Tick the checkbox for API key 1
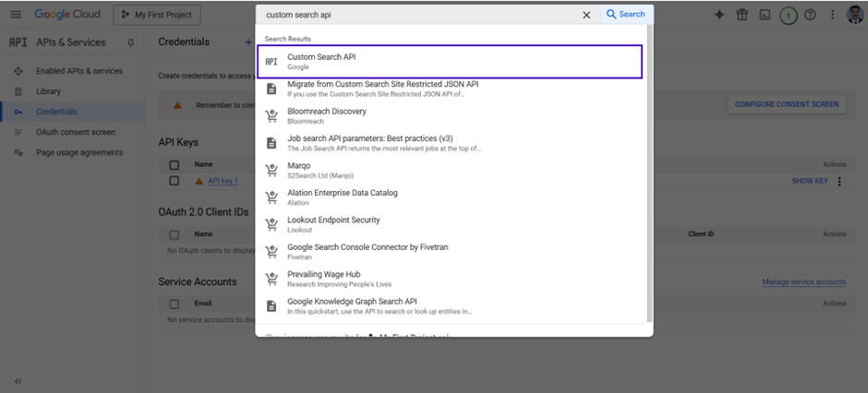 [175, 181]
